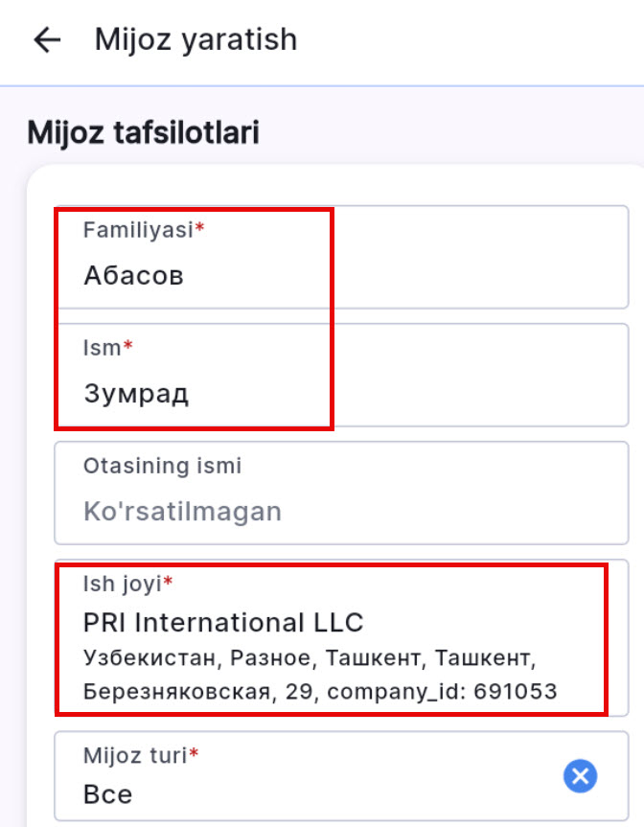The image size is (644, 827).
Task: Click the required asterisk beside Ism
Action: (x=125, y=342)
